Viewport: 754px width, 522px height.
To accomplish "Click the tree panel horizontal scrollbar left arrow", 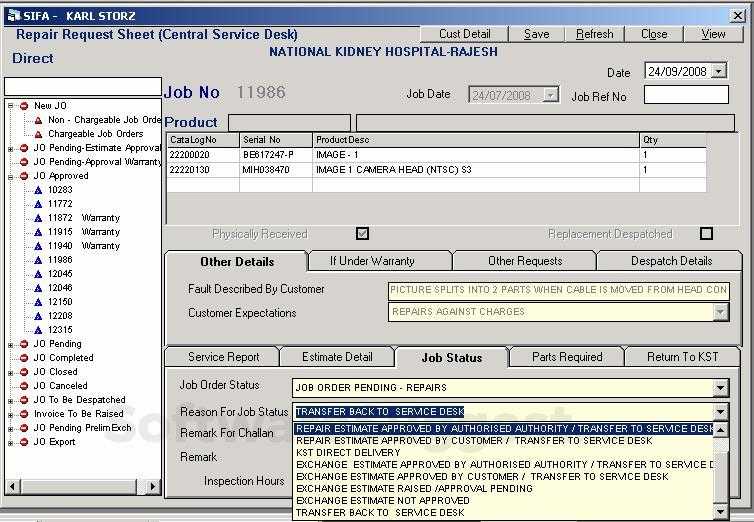I will coord(13,486).
